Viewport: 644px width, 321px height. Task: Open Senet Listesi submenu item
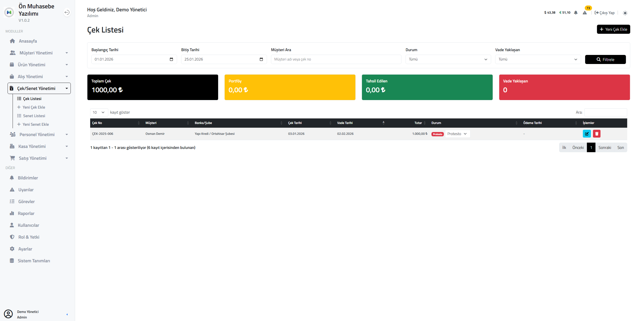(34, 116)
